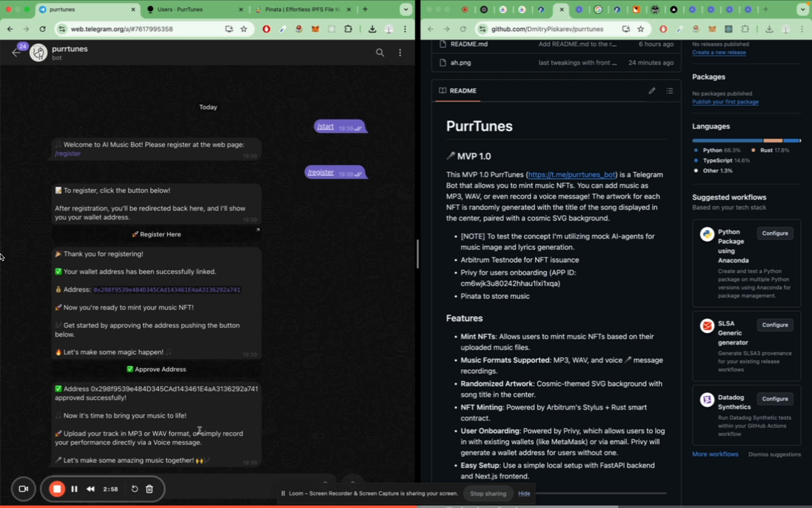Bookmark the Telegram page with the star icon
This screenshot has height=508, width=812.
coord(244,29)
